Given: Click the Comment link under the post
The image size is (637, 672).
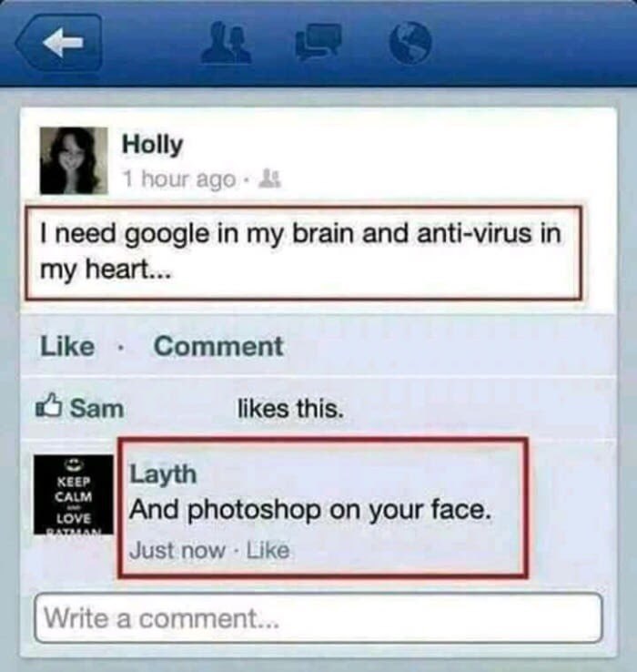Looking at the screenshot, I should click(218, 346).
